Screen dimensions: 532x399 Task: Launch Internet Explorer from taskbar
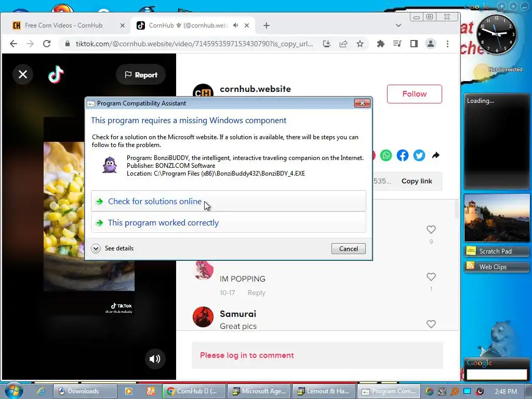point(41,391)
